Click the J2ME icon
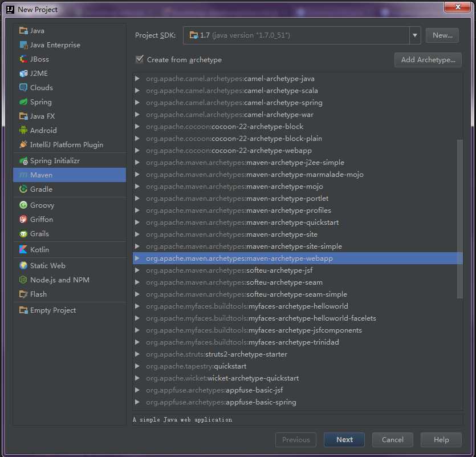476x457 pixels. [23, 74]
